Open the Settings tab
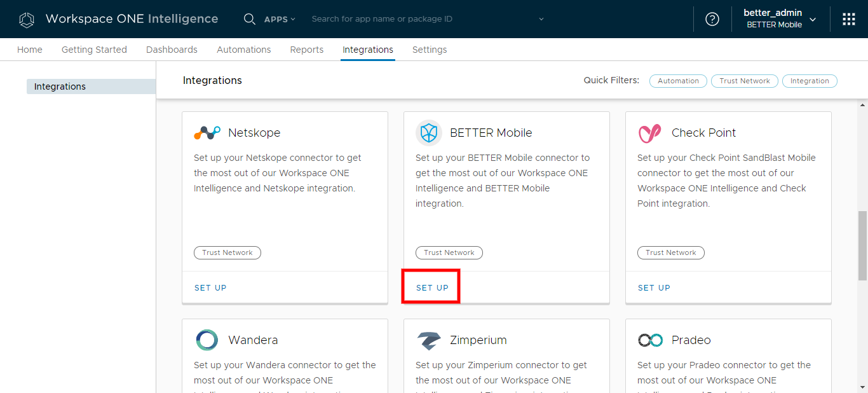 [x=430, y=50]
